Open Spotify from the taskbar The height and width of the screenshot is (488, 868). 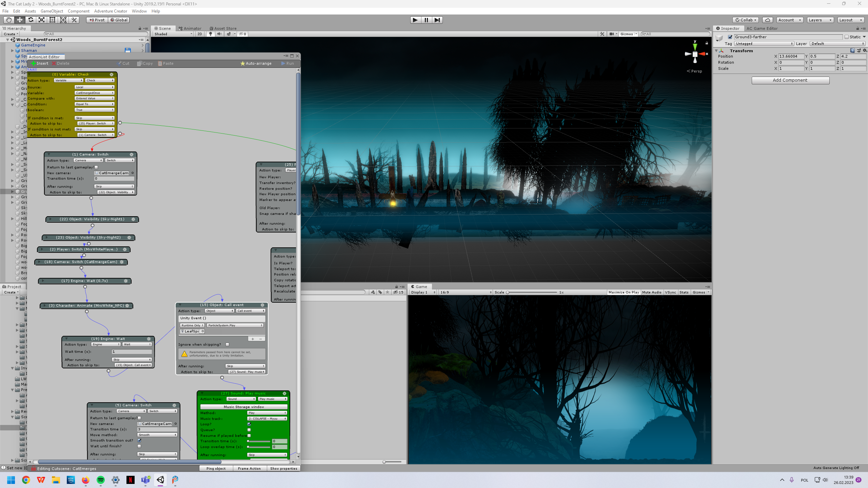(x=101, y=480)
